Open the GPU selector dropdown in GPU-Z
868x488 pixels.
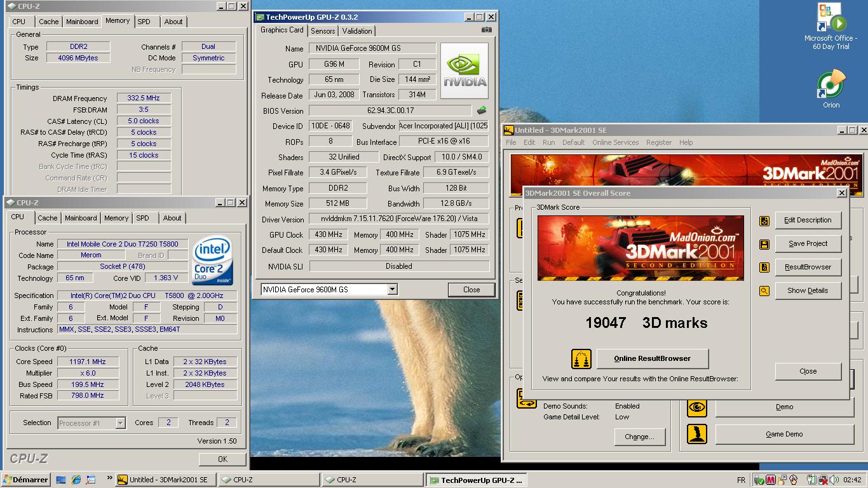click(392, 290)
